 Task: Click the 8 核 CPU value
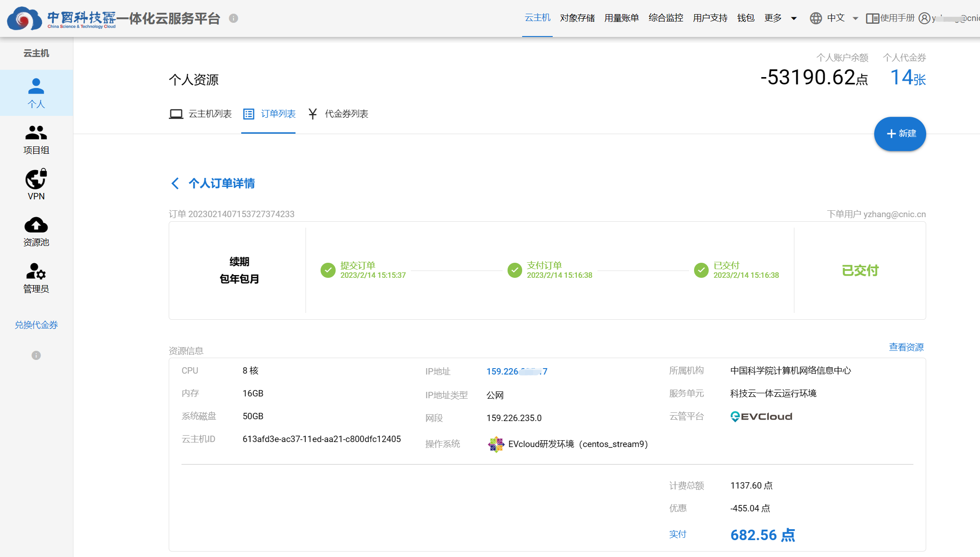click(250, 371)
